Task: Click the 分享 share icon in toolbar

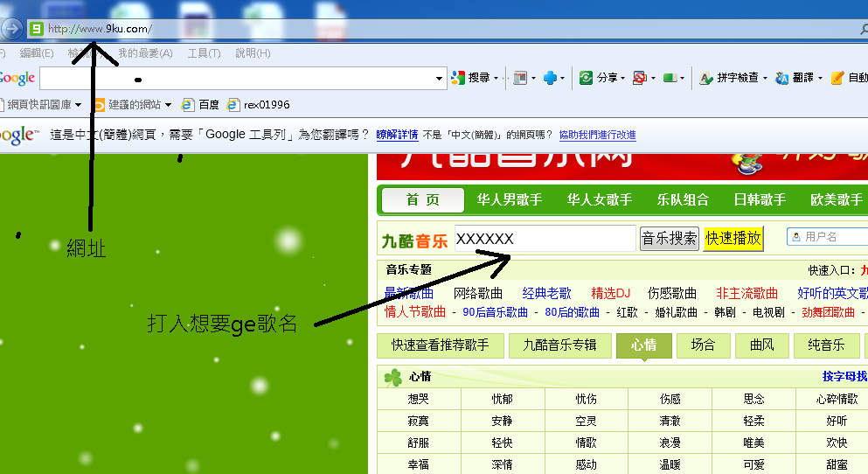Action: click(x=587, y=78)
